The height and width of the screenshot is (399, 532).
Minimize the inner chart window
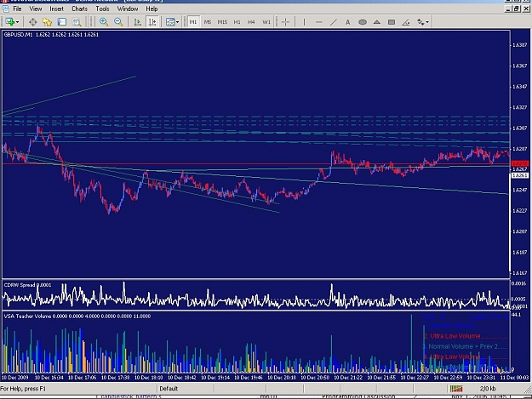(x=508, y=9)
